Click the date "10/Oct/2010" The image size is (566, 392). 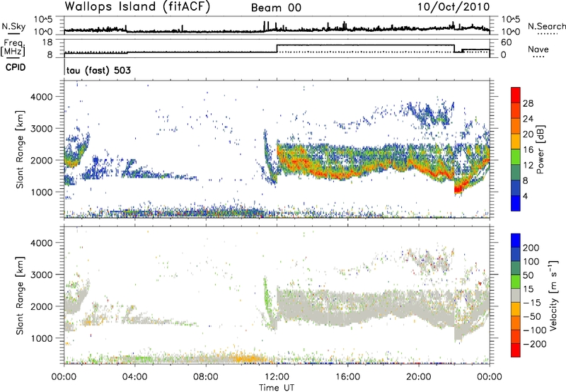click(454, 7)
